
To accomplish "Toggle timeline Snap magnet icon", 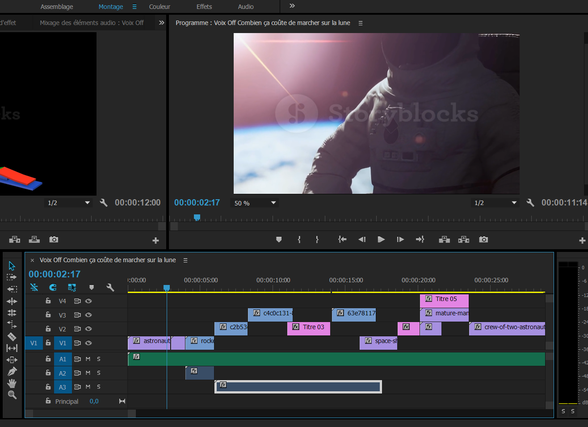I will pyautogui.click(x=53, y=288).
